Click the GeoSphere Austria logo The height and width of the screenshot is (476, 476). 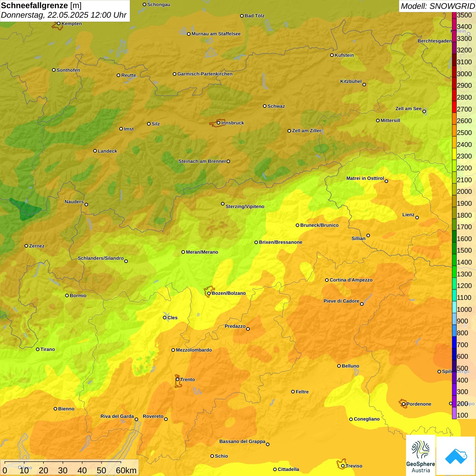coord(421,456)
